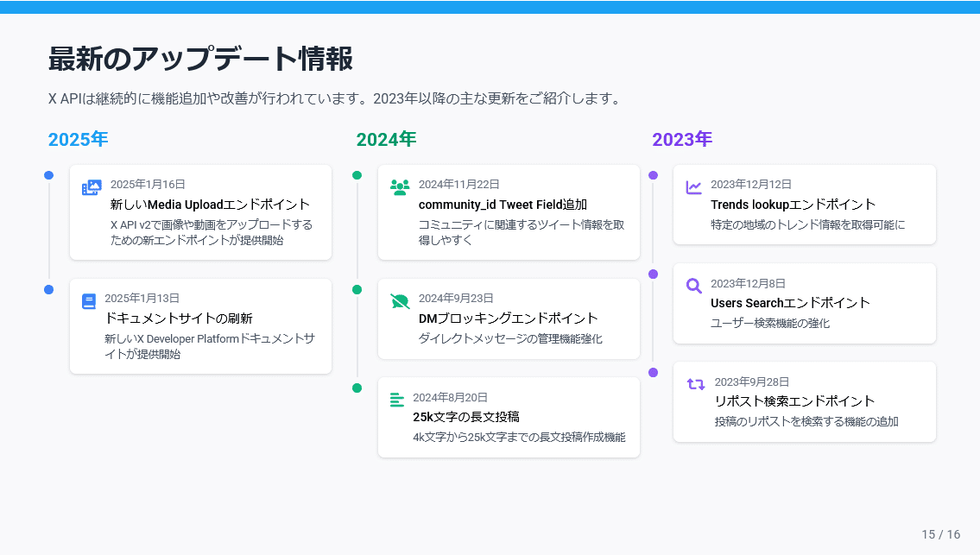Screen dimensions: 980x555
Task: Select the 2024年 column heading
Action: click(x=386, y=139)
